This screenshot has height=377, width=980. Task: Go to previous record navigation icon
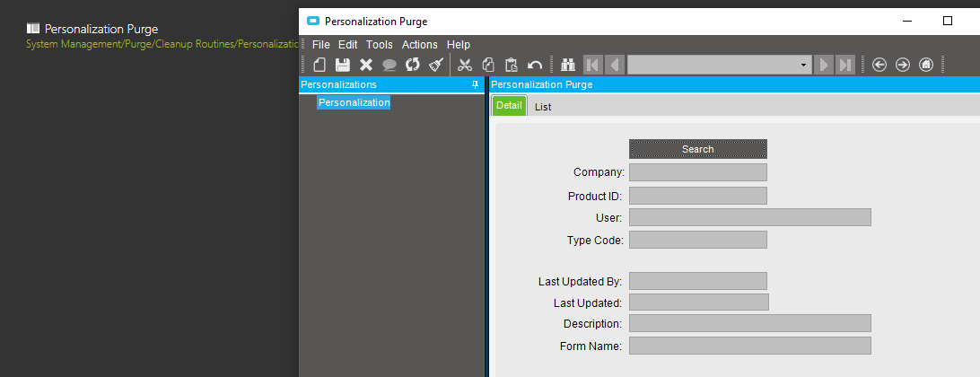pyautogui.click(x=615, y=65)
